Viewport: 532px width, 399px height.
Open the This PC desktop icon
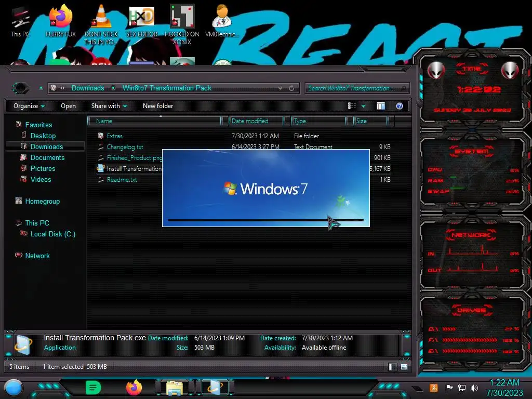pos(20,21)
